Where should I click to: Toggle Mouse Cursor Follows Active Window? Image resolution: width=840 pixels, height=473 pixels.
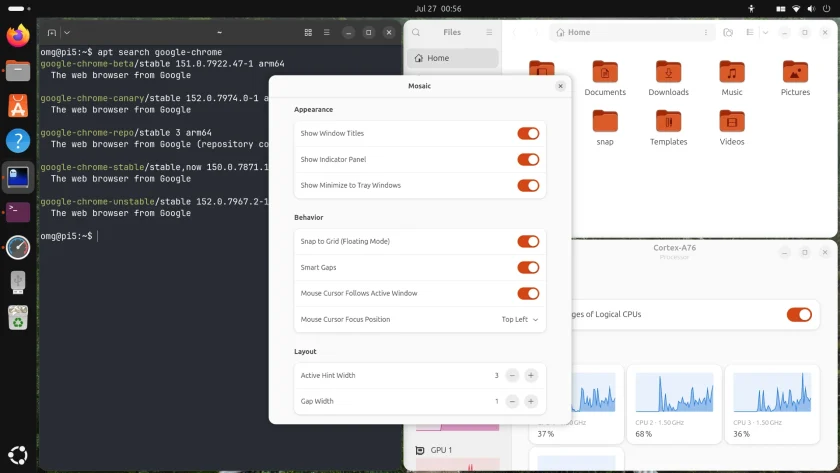528,293
